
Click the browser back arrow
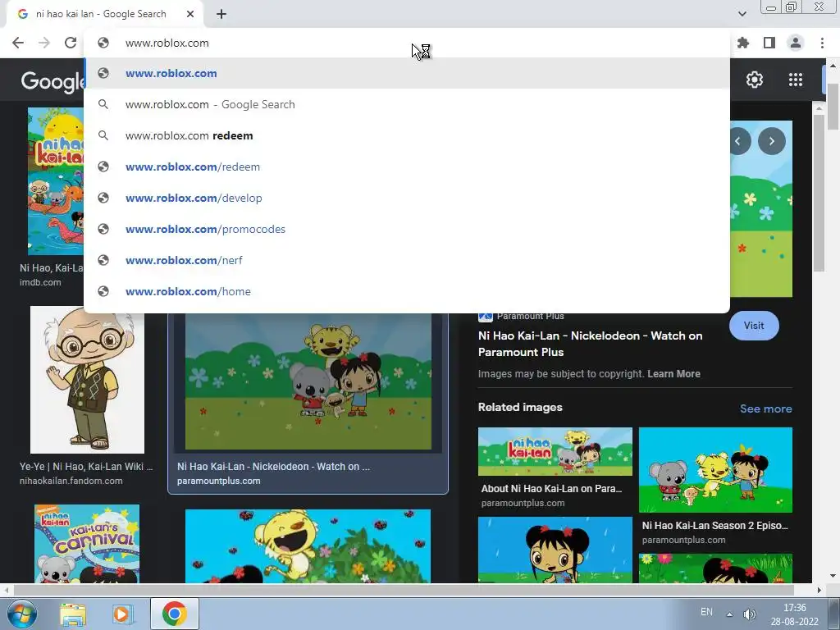(x=18, y=43)
